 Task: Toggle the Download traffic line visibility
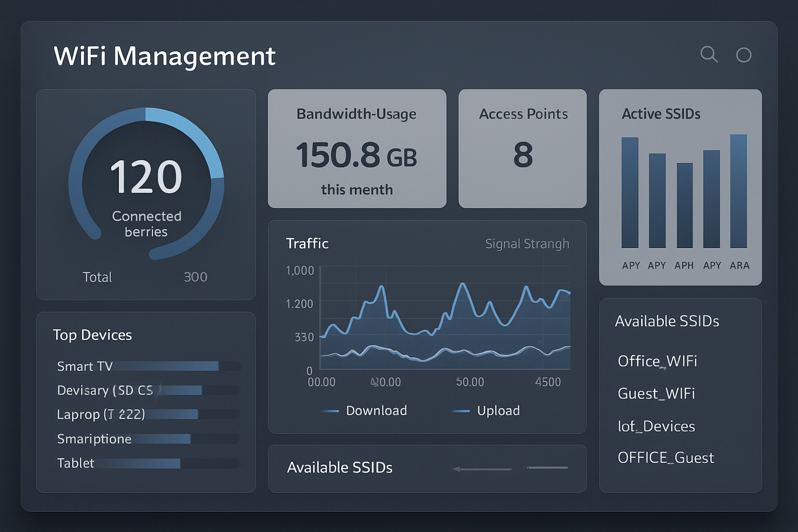point(376,410)
